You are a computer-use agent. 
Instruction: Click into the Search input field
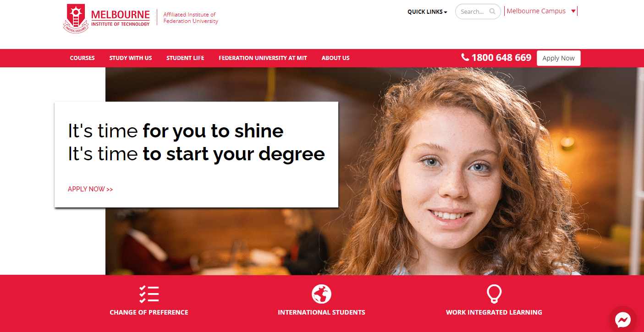(x=474, y=11)
